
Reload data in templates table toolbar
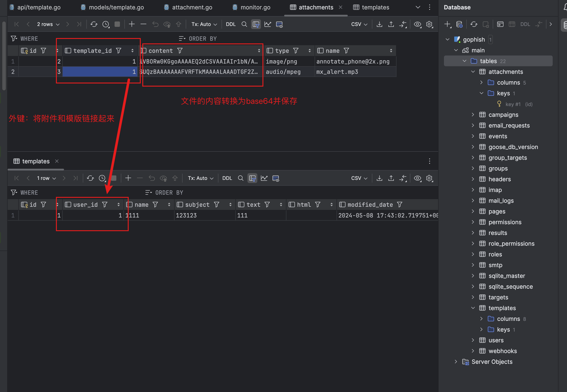[x=90, y=178]
